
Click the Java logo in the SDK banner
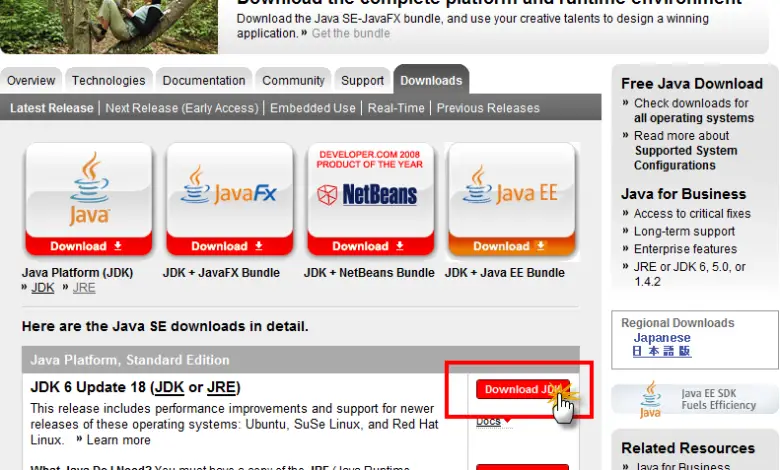click(650, 399)
